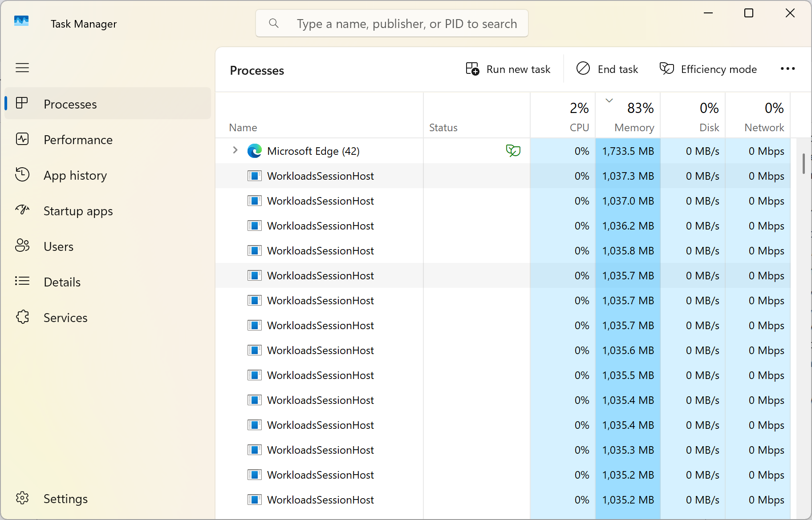Switch to the Details tab
812x520 pixels.
(x=62, y=282)
